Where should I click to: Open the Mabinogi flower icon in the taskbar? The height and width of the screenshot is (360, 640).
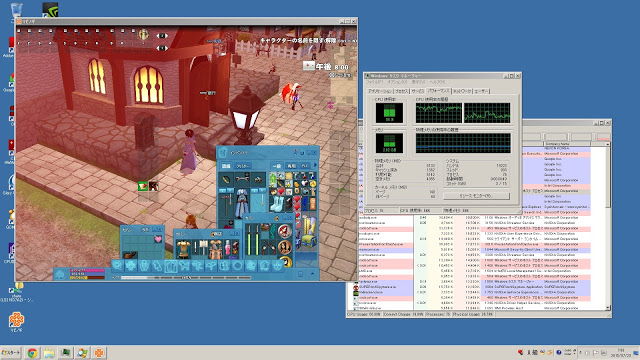pos(99,353)
